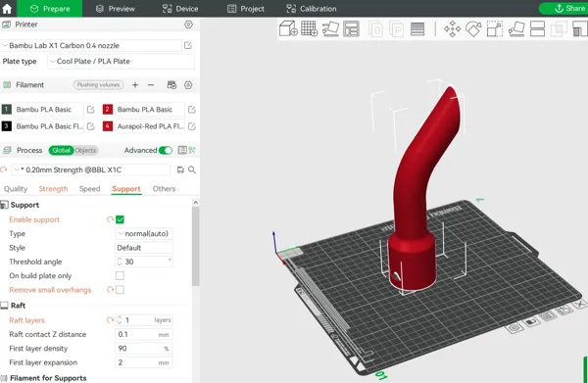Check Remove small overhangs checkbox
This screenshot has height=383, width=588.
click(x=120, y=290)
